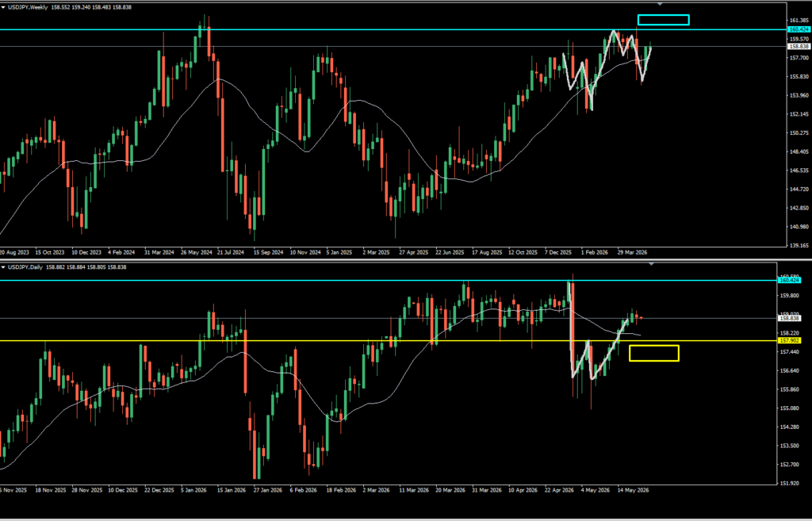Click the 153.960 price scale value

tap(799, 95)
